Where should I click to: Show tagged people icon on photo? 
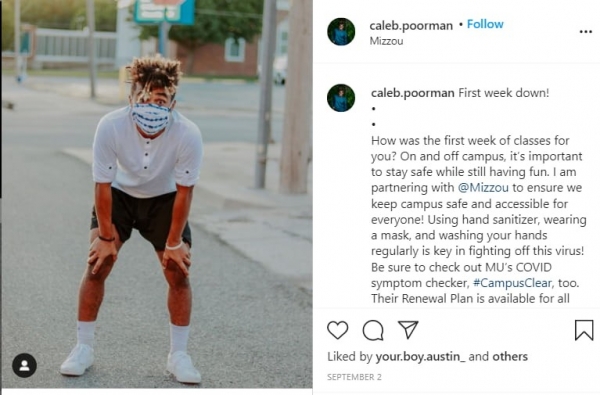(x=24, y=365)
